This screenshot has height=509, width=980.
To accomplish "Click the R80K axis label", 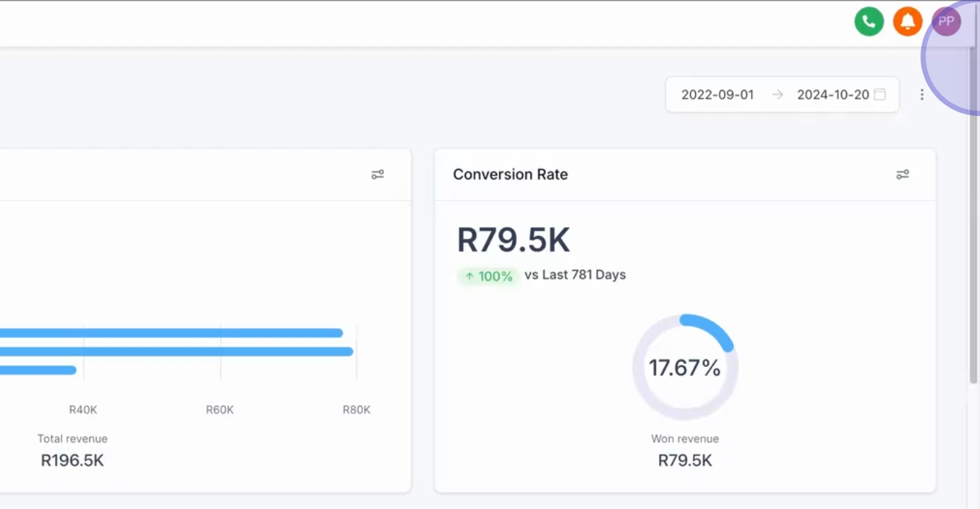I will 356,410.
